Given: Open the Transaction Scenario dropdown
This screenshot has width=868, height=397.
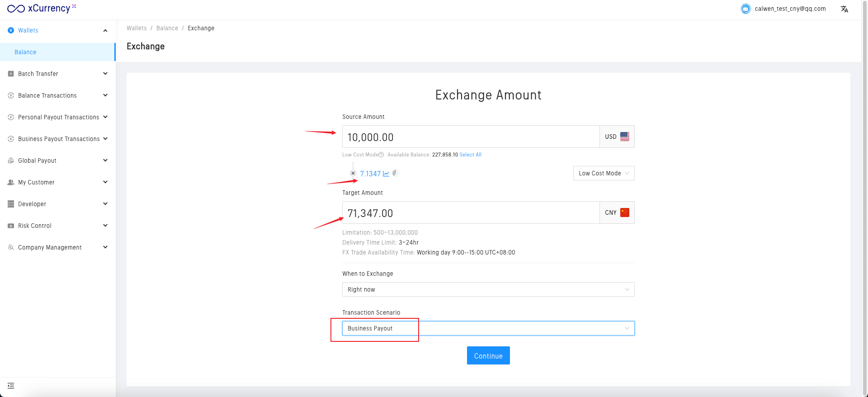Looking at the screenshot, I should 488,328.
